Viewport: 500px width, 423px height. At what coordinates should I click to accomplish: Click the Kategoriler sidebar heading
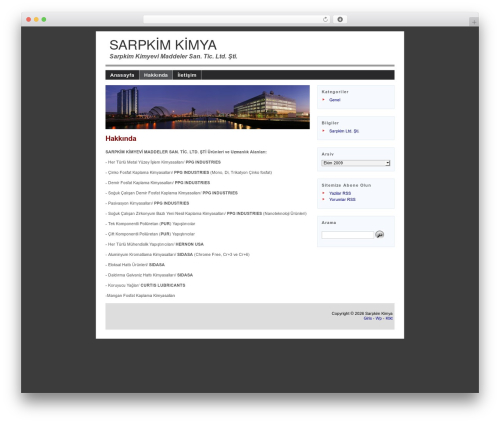coord(335,92)
